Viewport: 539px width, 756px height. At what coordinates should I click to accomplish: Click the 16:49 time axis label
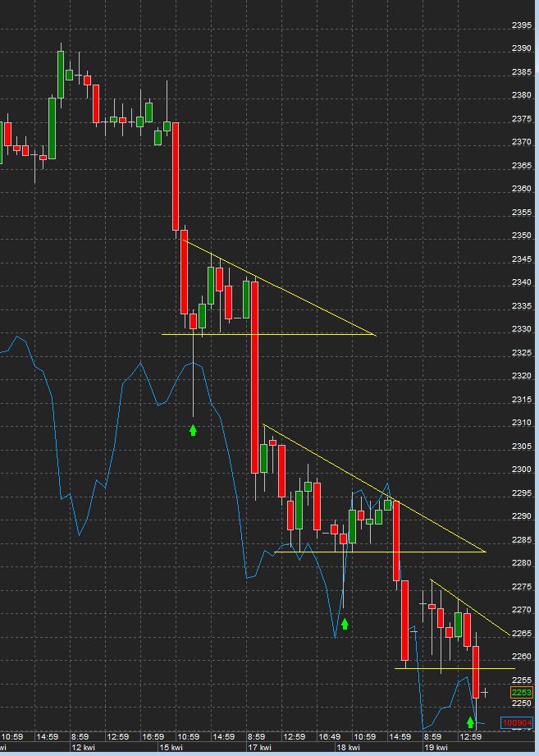point(330,737)
